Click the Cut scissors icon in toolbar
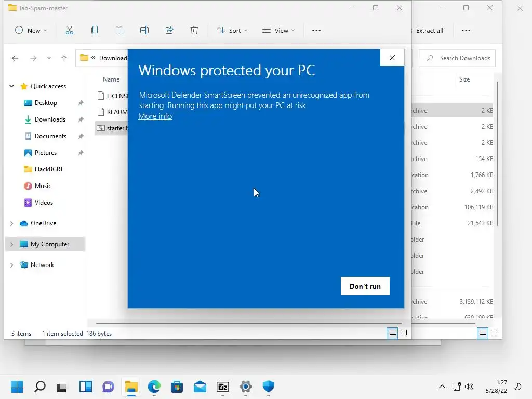This screenshot has height=399, width=532. point(69,31)
